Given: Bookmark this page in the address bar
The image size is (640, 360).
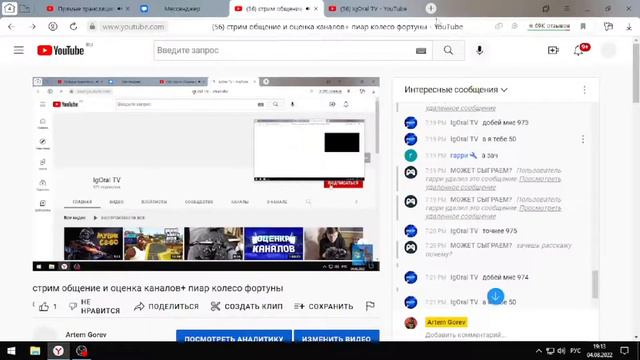Looking at the screenshot, I should 583,27.
